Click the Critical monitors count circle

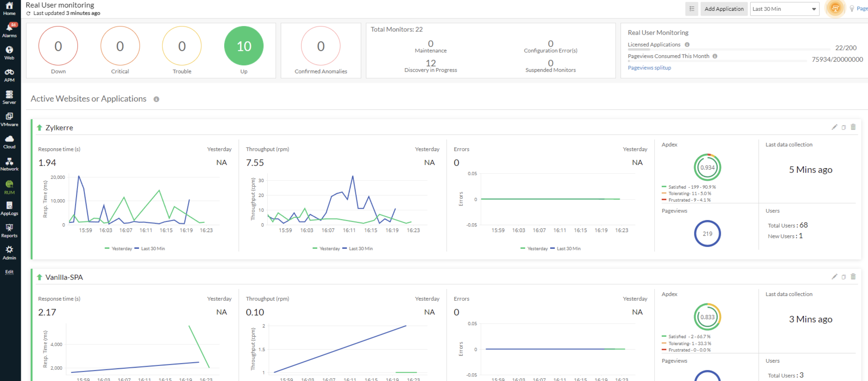tap(120, 46)
